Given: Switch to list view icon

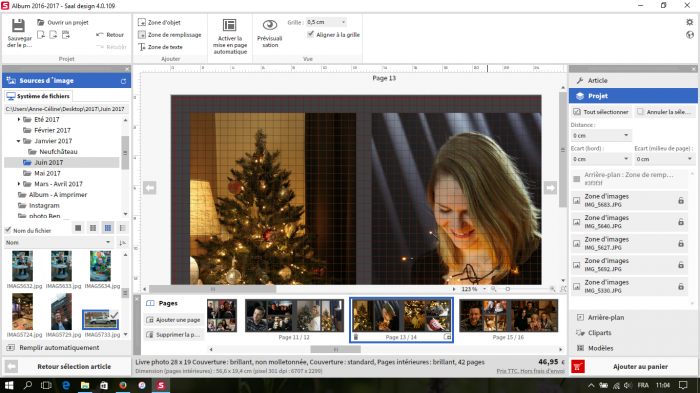Looking at the screenshot, I should click(x=122, y=228).
